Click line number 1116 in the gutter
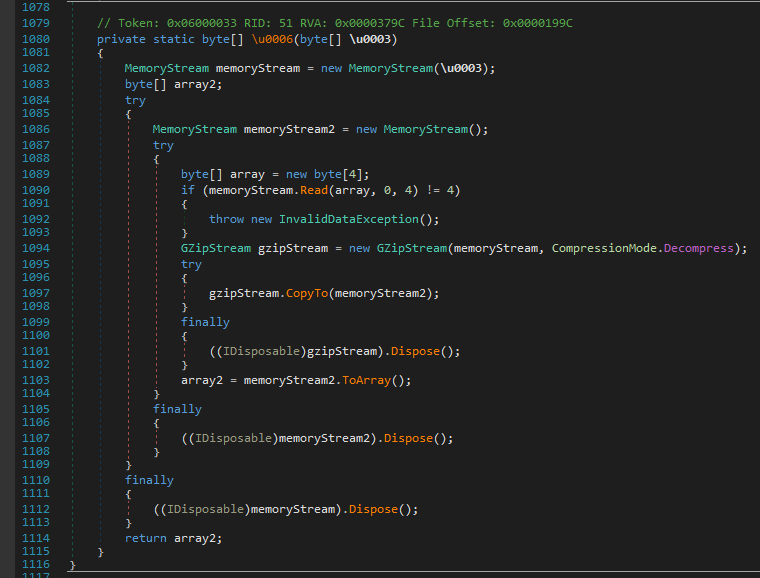Viewport: 760px width, 578px height. coord(36,564)
